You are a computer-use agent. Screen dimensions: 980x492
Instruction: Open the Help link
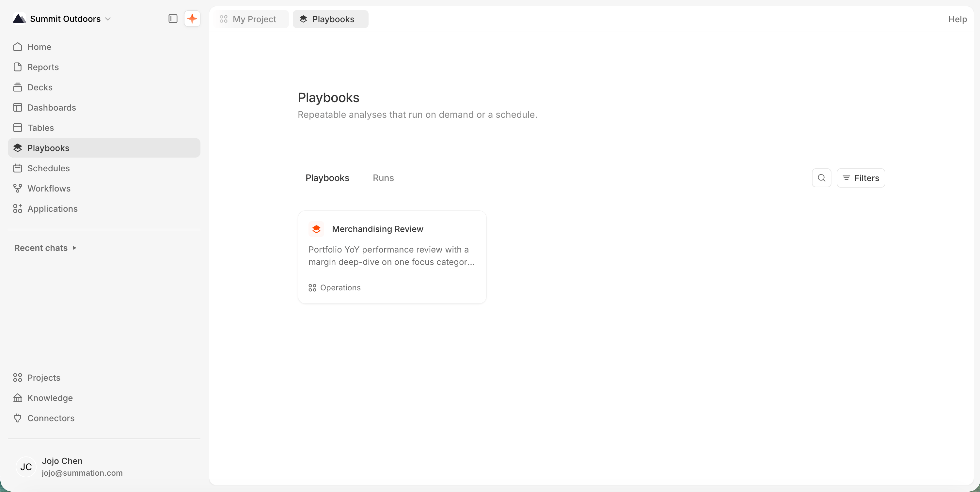click(957, 19)
